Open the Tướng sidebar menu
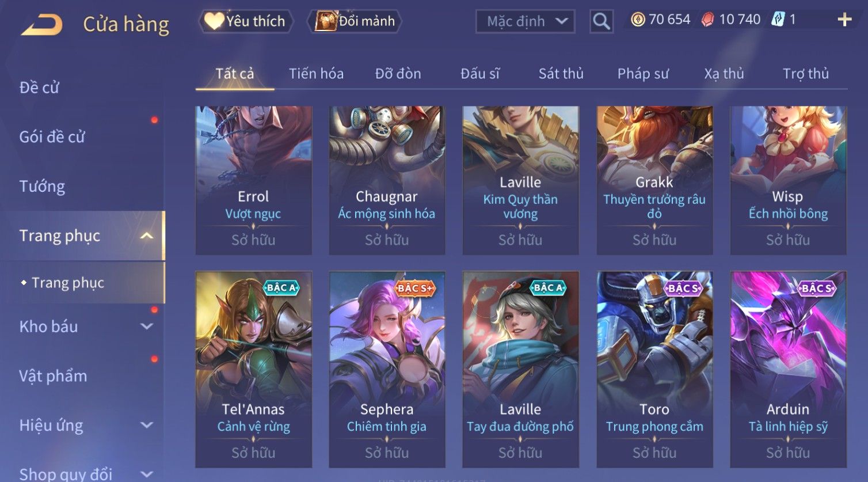This screenshot has height=482, width=868. pos(42,187)
